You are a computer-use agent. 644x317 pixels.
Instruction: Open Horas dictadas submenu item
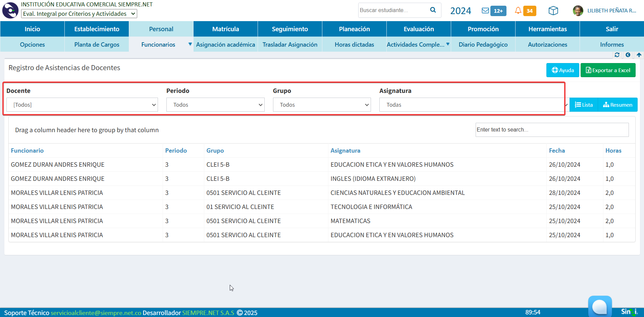pyautogui.click(x=354, y=44)
